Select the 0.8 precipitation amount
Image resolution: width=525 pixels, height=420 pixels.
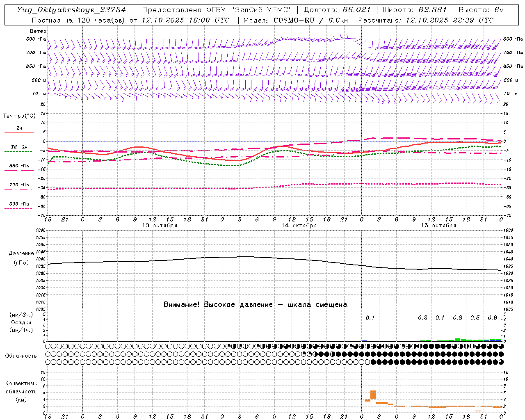click(457, 317)
